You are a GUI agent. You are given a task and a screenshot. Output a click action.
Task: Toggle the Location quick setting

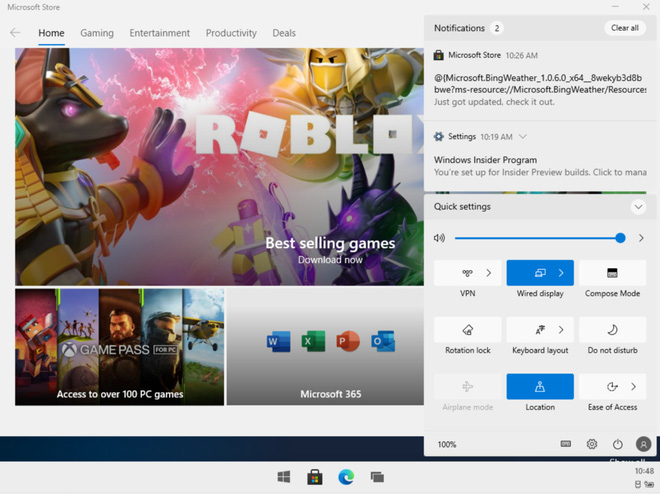(x=540, y=387)
